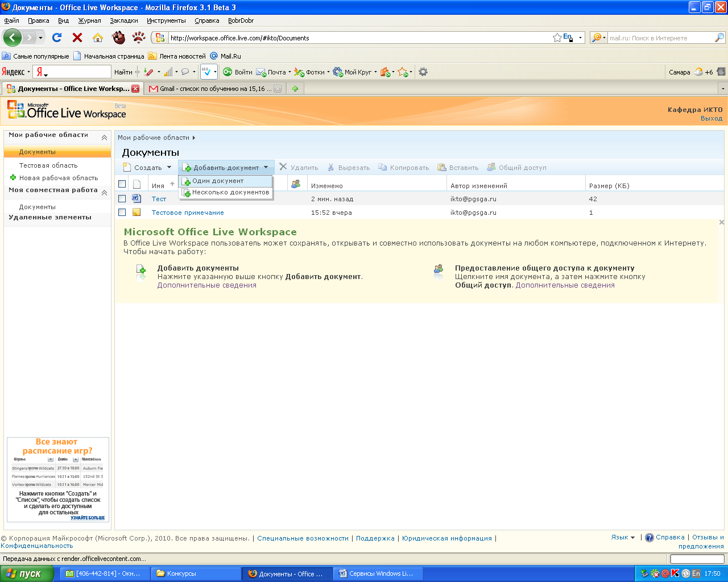Open Тестовое примечание link
The image size is (728, 582).
tap(188, 213)
